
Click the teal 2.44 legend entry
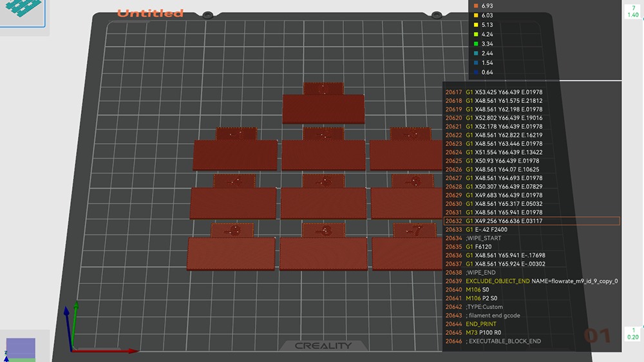pos(488,53)
